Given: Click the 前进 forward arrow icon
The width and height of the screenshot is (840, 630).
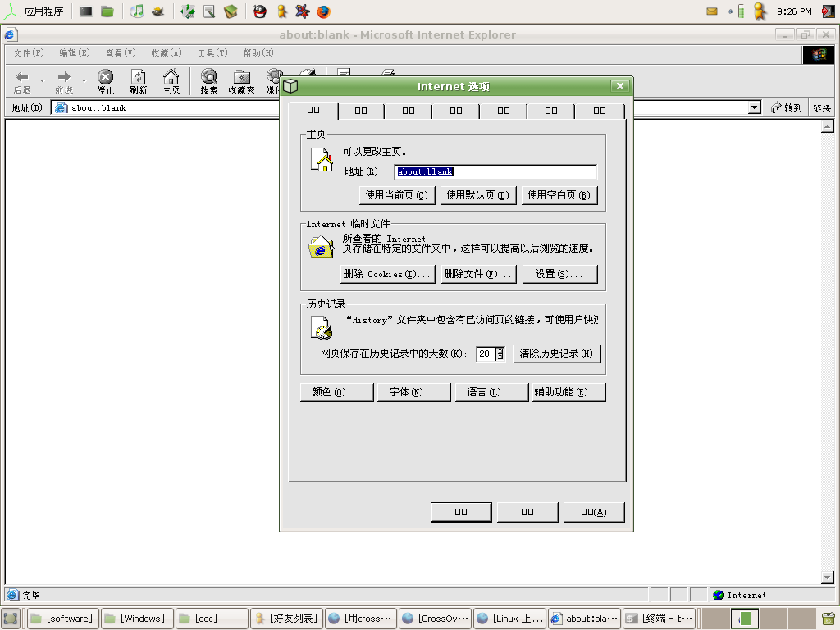Looking at the screenshot, I should tap(64, 76).
